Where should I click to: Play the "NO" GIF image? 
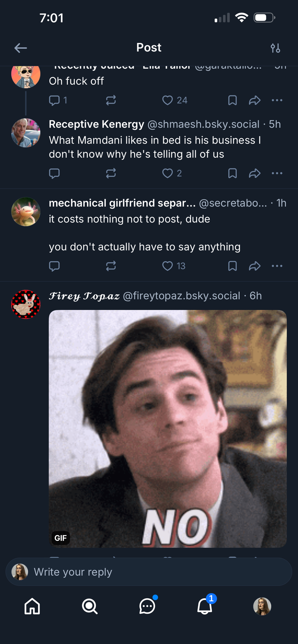pyautogui.click(x=168, y=429)
